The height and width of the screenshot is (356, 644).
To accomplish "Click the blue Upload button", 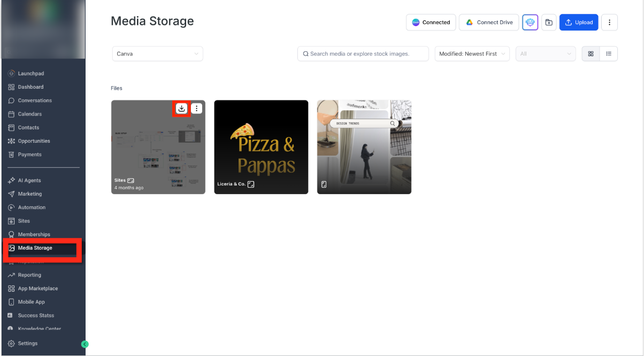I will tap(579, 22).
